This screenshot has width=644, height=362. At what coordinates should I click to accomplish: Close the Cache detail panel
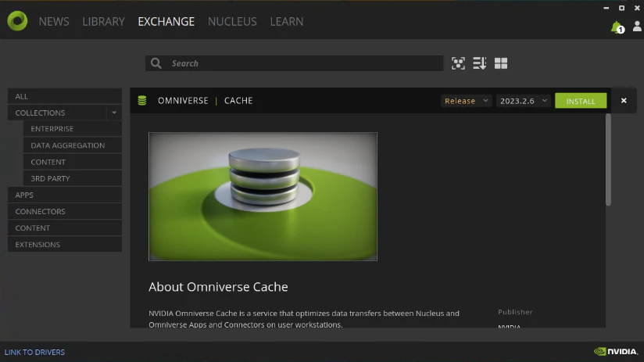click(x=624, y=101)
